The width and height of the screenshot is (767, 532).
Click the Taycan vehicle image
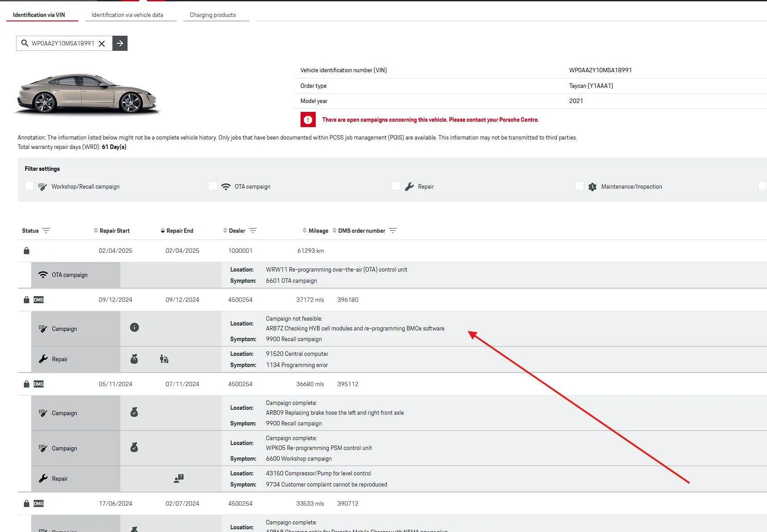87,93
